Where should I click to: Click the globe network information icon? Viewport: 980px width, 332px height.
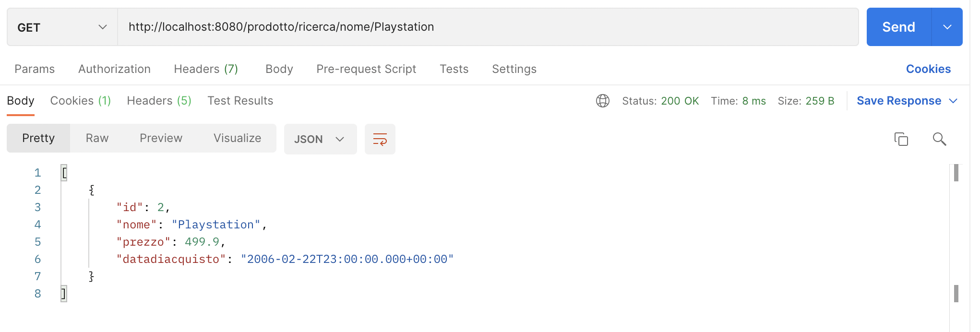[603, 101]
